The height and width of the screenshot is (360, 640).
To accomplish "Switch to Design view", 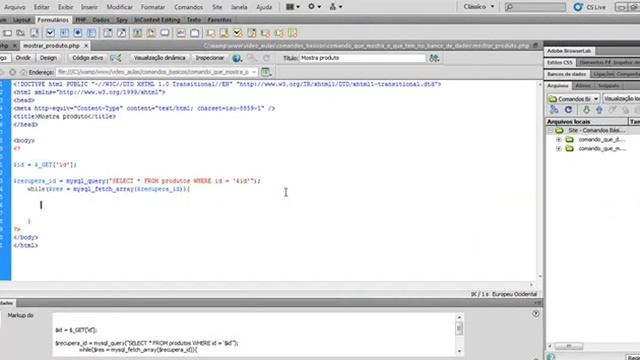I will 48,58.
